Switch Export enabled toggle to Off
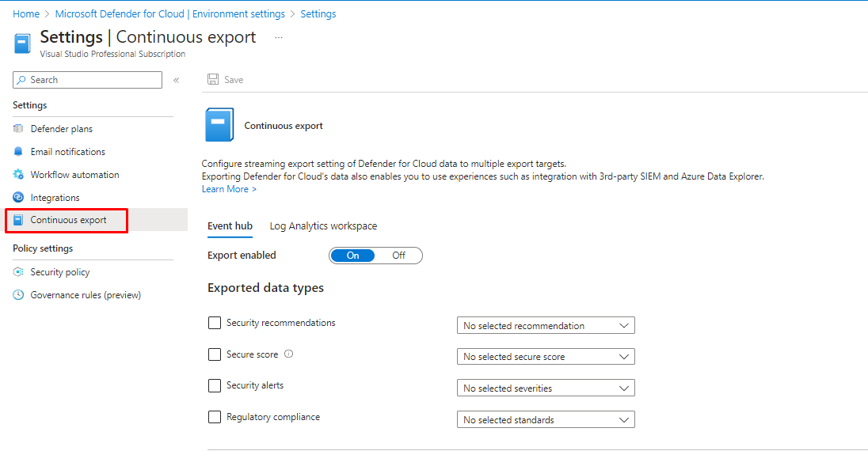The width and height of the screenshot is (868, 466). pos(399,256)
